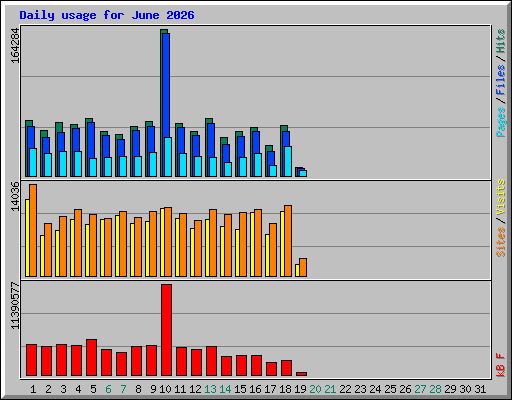
Task: Click the cyan Pages bar for day 1
Action: point(33,162)
